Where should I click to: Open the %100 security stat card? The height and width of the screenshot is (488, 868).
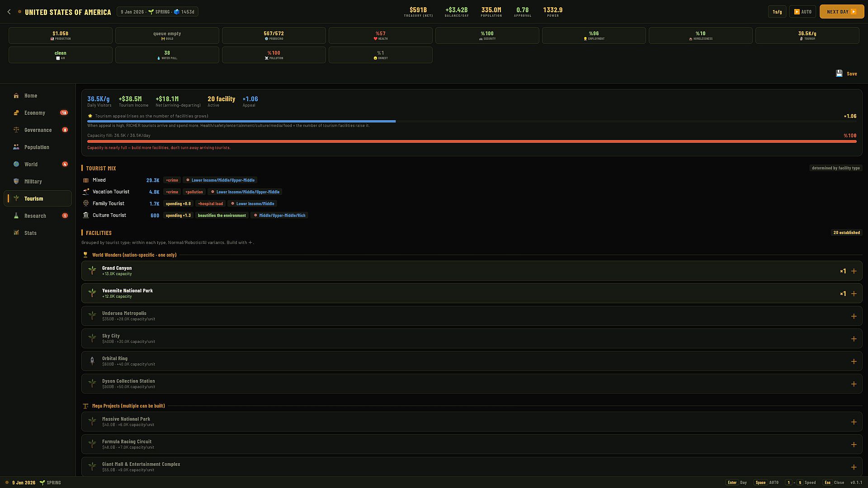click(x=487, y=35)
